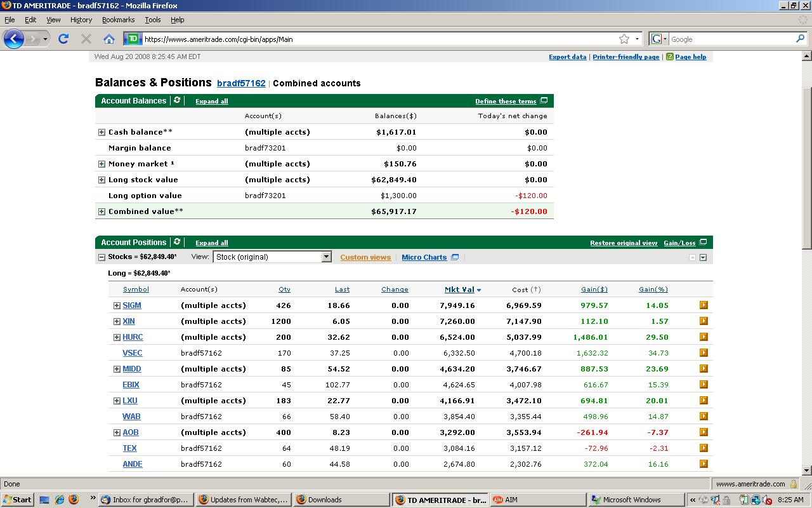This screenshot has width=812, height=508.
Task: Reload the page with Firefox's reload button
Action: tap(63, 39)
